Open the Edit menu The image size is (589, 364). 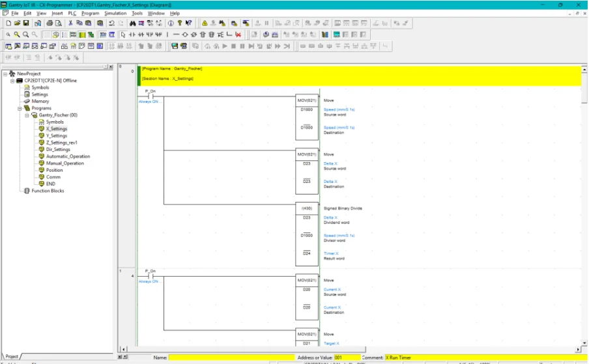pos(27,13)
